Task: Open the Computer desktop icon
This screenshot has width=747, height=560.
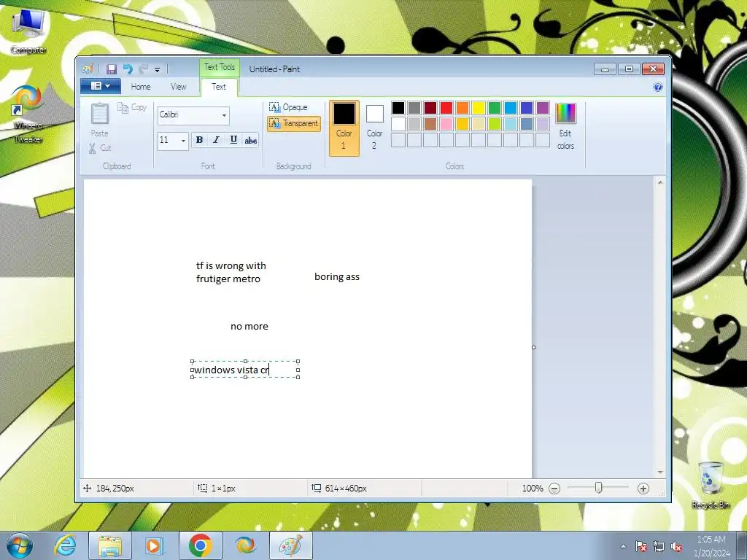Action: click(x=28, y=31)
